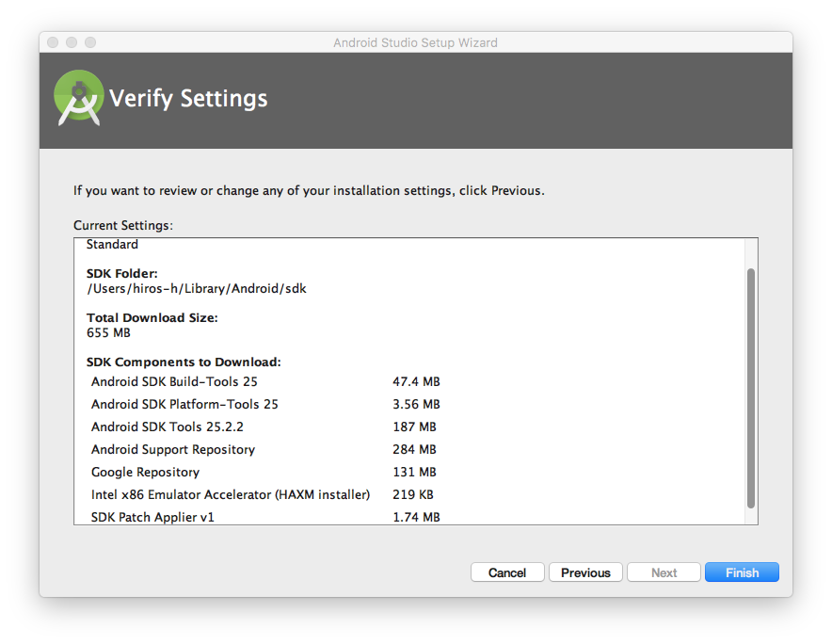Click the Standard setup type text
Screen dimensions: 832x644
(x=112, y=244)
